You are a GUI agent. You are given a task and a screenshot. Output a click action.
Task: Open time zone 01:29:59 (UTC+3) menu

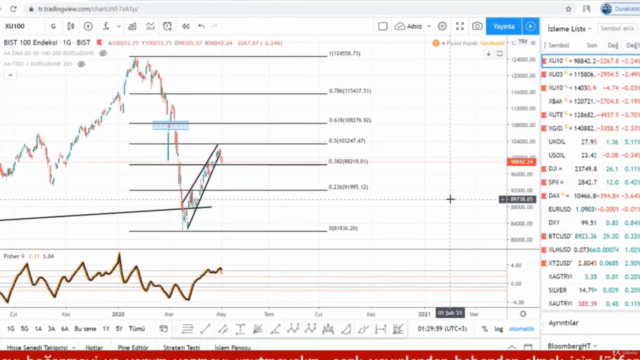click(442, 329)
